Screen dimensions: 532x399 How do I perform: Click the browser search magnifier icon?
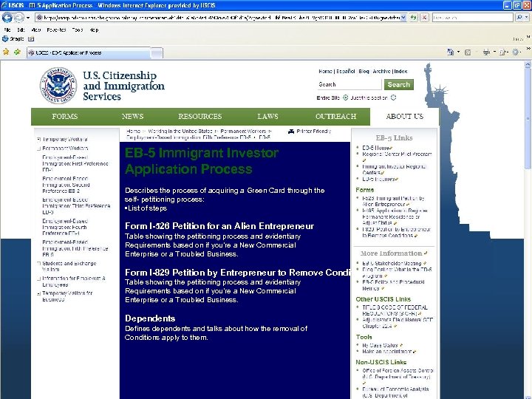tap(519, 17)
